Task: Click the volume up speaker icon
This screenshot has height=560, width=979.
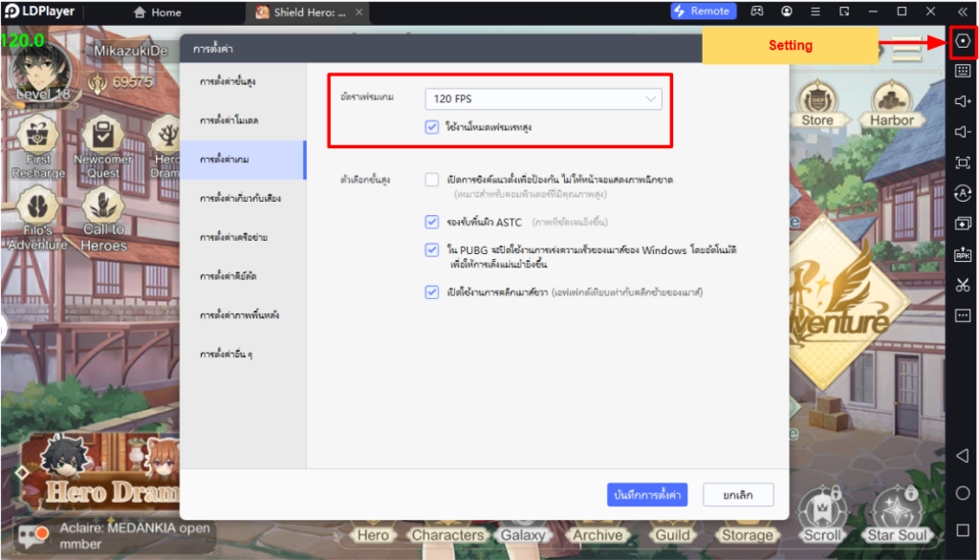Action: pyautogui.click(x=963, y=101)
